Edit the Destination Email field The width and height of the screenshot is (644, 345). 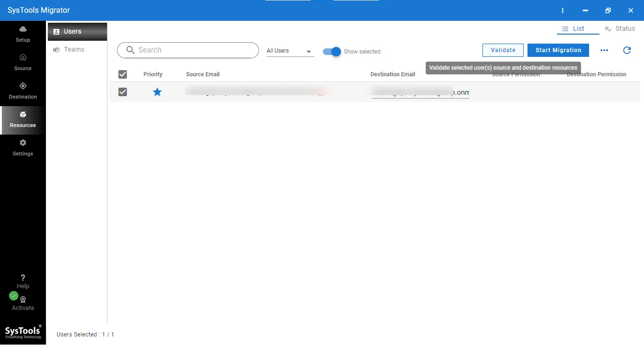point(420,92)
